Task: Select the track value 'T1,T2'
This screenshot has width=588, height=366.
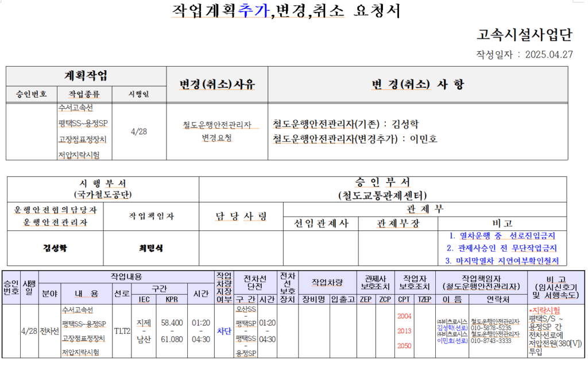Action: (x=122, y=331)
